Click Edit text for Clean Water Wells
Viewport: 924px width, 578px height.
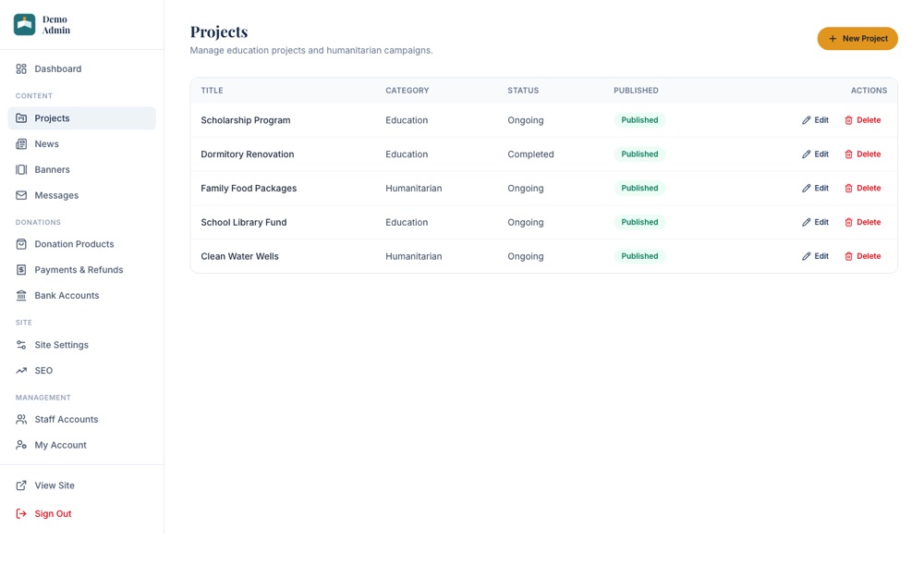click(x=821, y=256)
